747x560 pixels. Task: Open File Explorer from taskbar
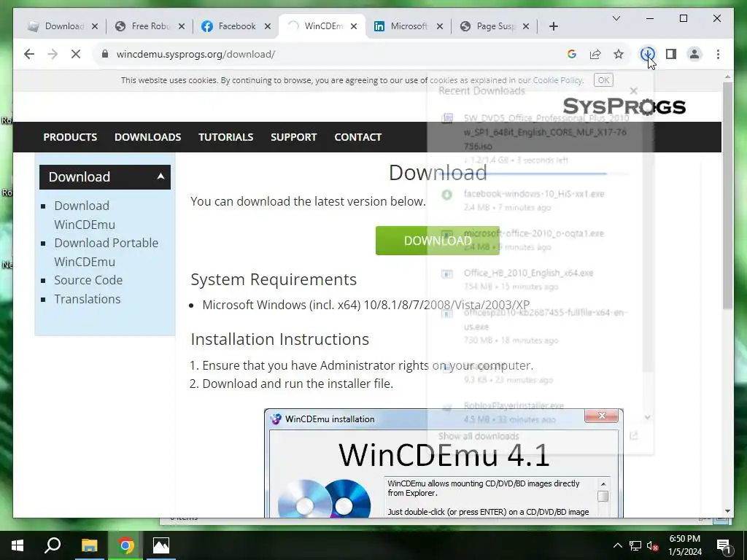(x=89, y=545)
